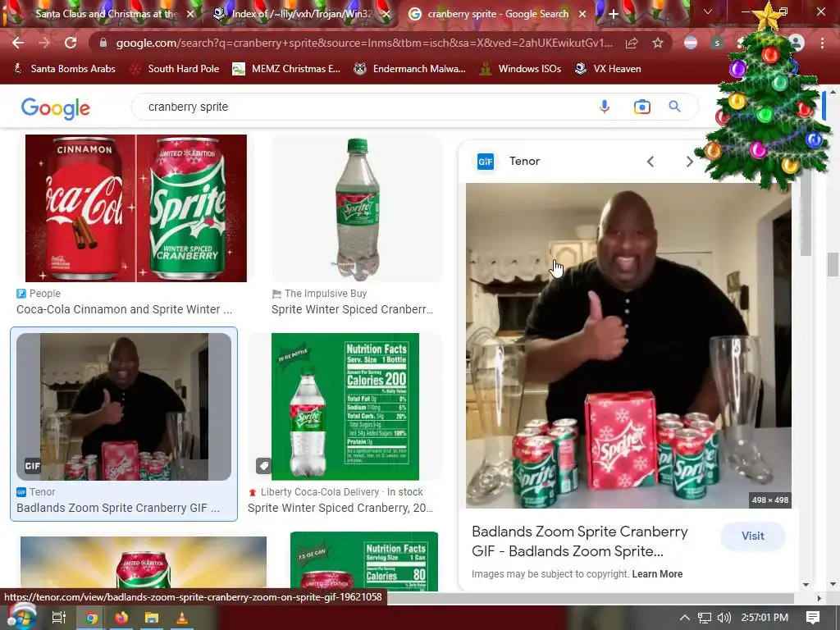Image resolution: width=840 pixels, height=630 pixels.
Task: Open Windows ISOs bookmark
Action: pyautogui.click(x=519, y=69)
